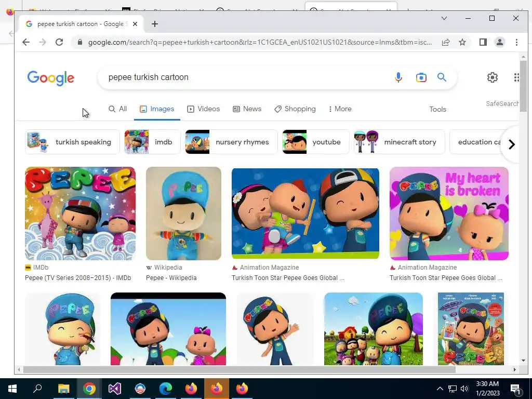532x399 pixels.
Task: Reload the Google search page
Action: (59, 42)
